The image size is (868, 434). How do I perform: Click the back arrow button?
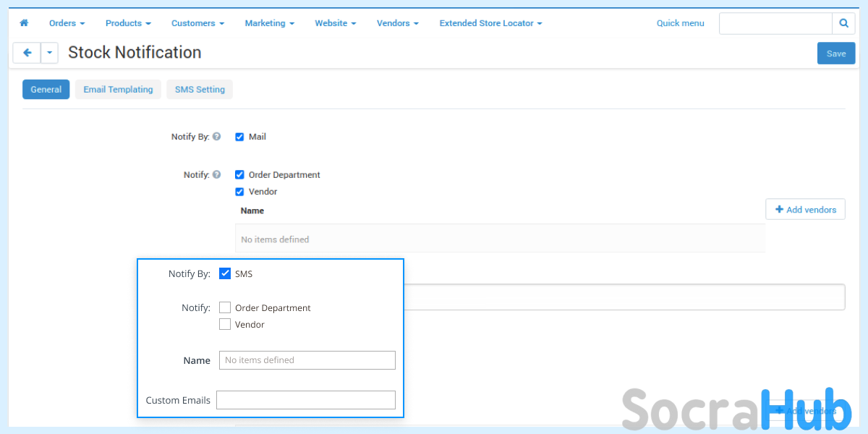click(27, 53)
